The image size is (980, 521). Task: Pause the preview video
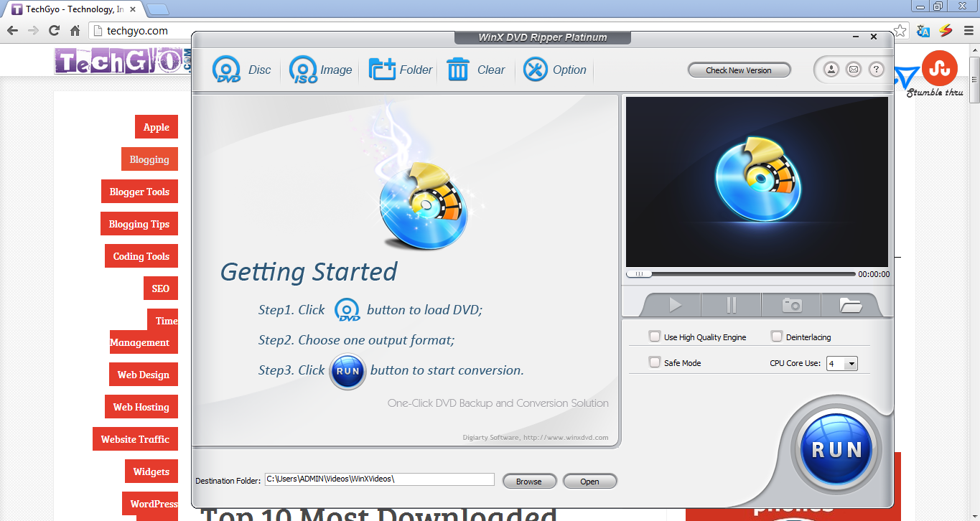pos(732,305)
